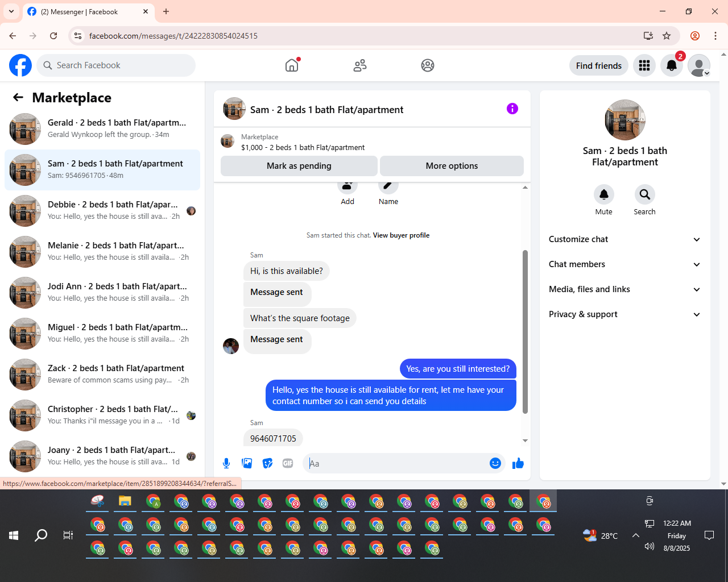Choose a sticker icon
The width and height of the screenshot is (728, 582).
pyautogui.click(x=267, y=463)
